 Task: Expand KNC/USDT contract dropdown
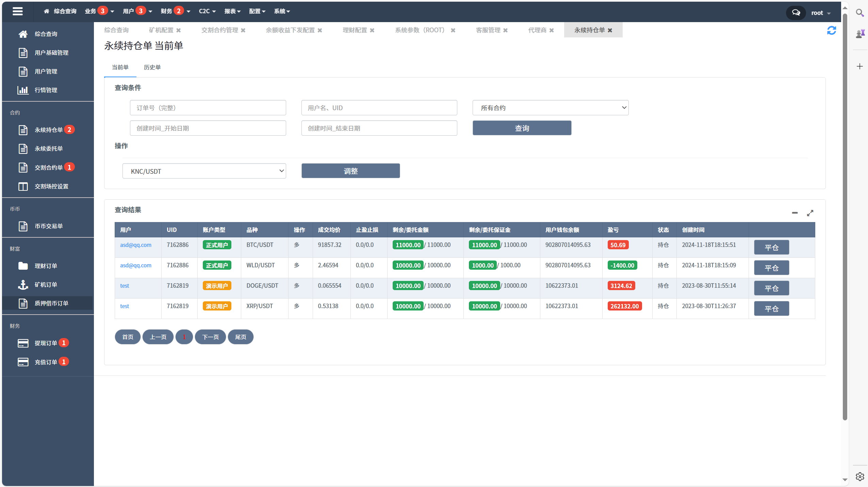coord(204,171)
